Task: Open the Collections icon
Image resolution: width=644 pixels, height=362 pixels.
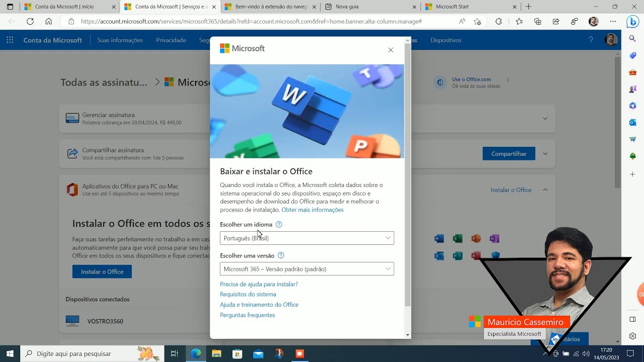Action: click(538, 22)
